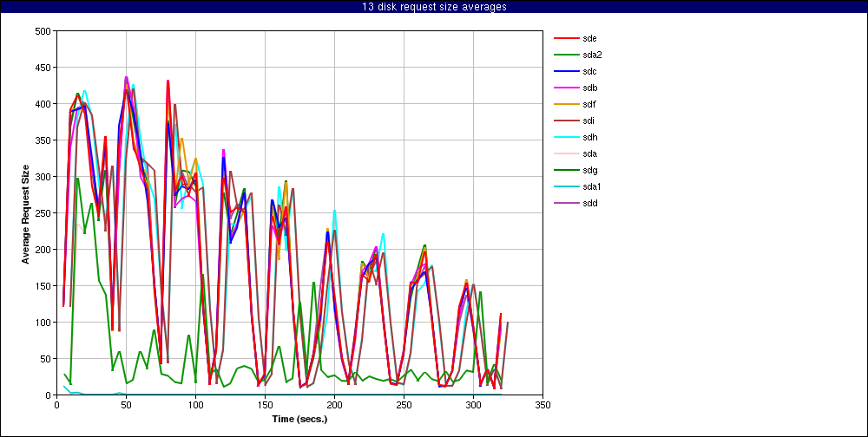The image size is (868, 437).
Task: Select the sdb legend label
Action: point(589,88)
